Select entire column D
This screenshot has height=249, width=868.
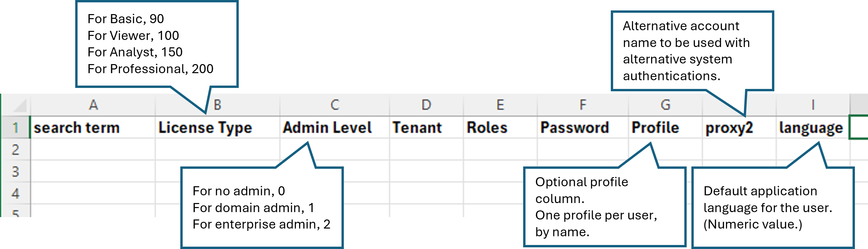(426, 105)
